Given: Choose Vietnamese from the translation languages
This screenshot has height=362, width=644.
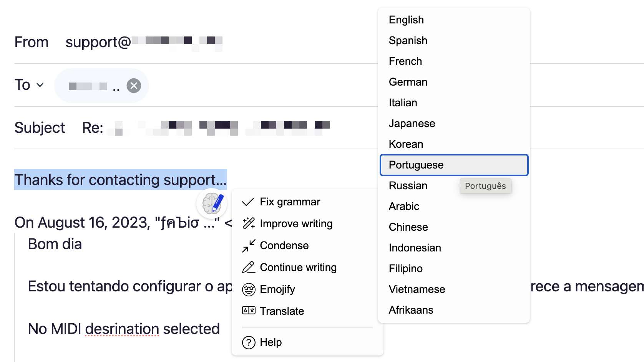Looking at the screenshot, I should (417, 289).
